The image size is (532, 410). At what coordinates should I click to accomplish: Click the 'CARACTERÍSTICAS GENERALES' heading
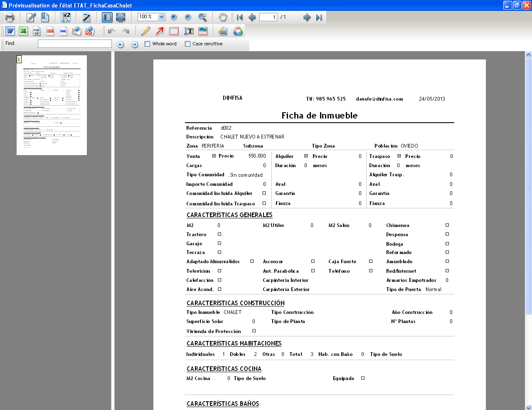(x=229, y=215)
